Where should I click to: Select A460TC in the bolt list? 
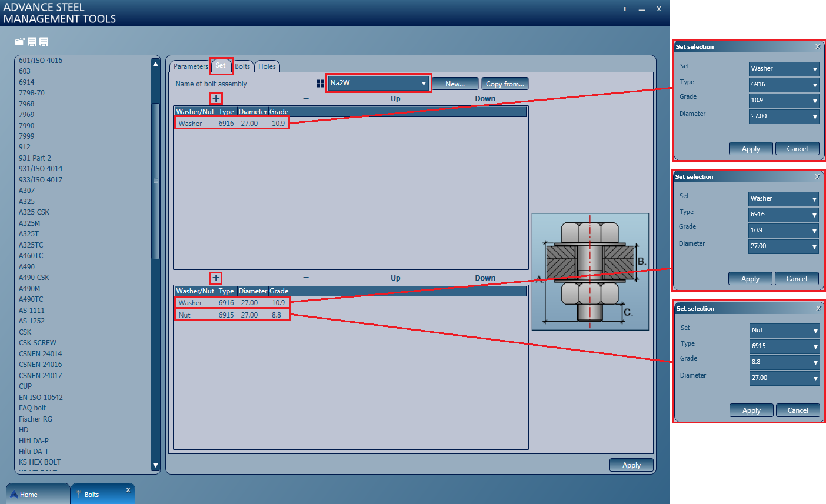click(31, 256)
